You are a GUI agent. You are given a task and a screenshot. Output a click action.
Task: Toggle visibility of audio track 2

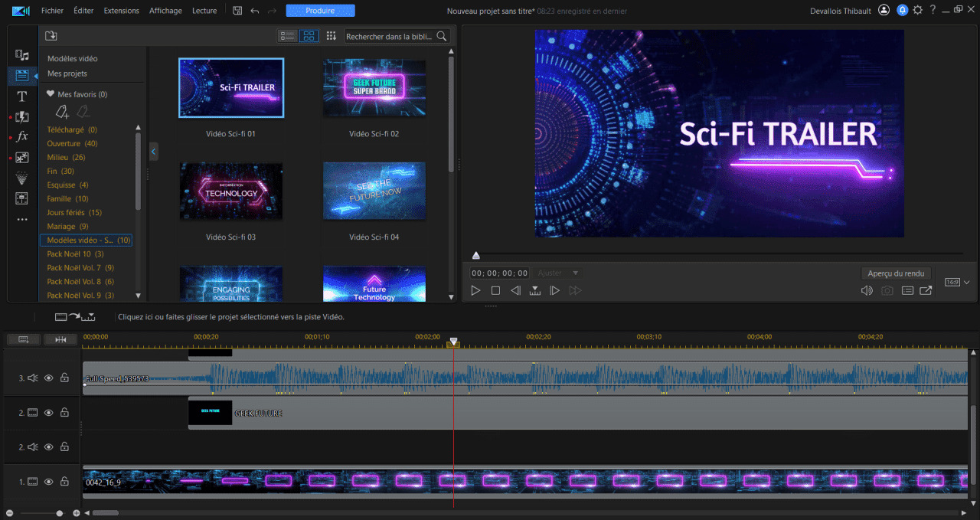[x=48, y=446]
